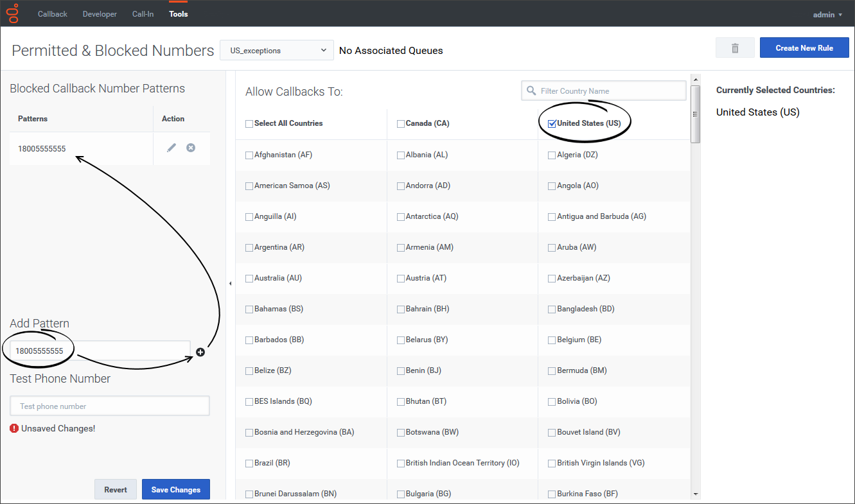Click the plus icon to add pattern

click(x=200, y=352)
